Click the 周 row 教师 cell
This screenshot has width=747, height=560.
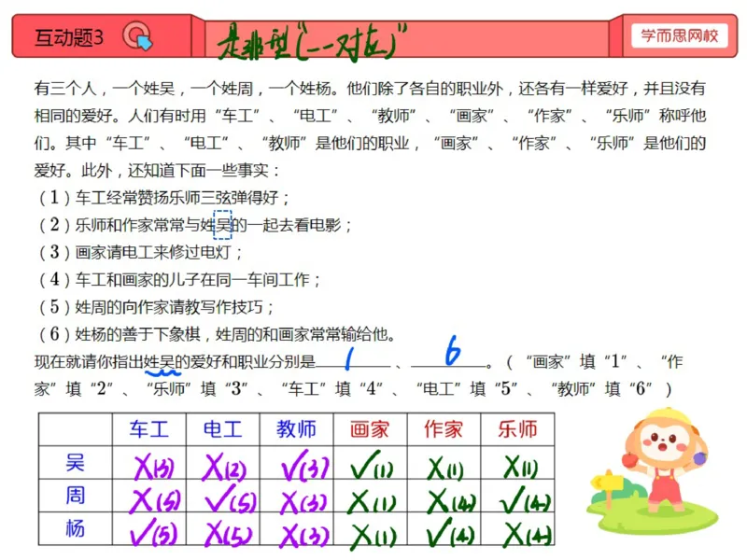coord(297,496)
